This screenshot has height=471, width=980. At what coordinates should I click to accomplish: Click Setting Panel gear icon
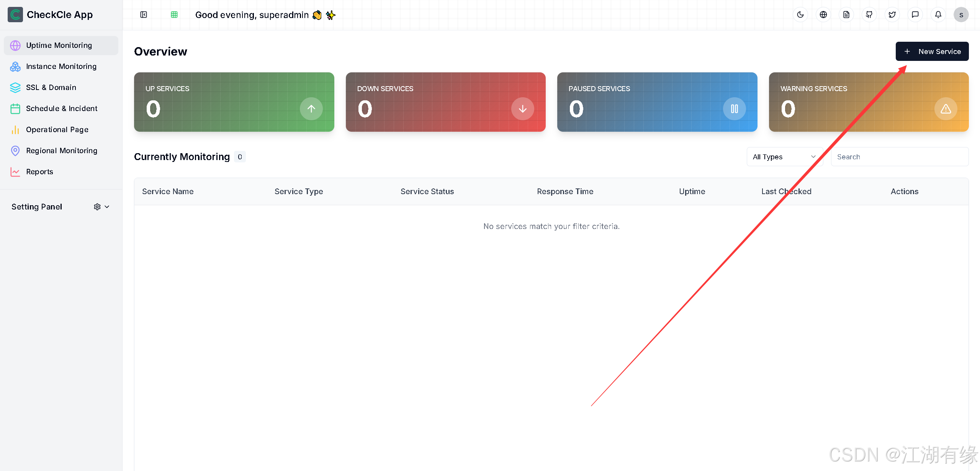click(97, 207)
